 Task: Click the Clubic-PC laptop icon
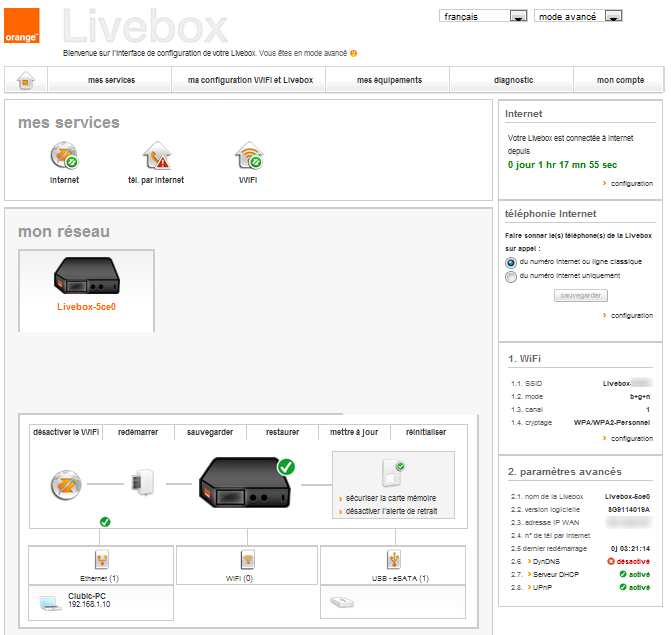tap(50, 603)
